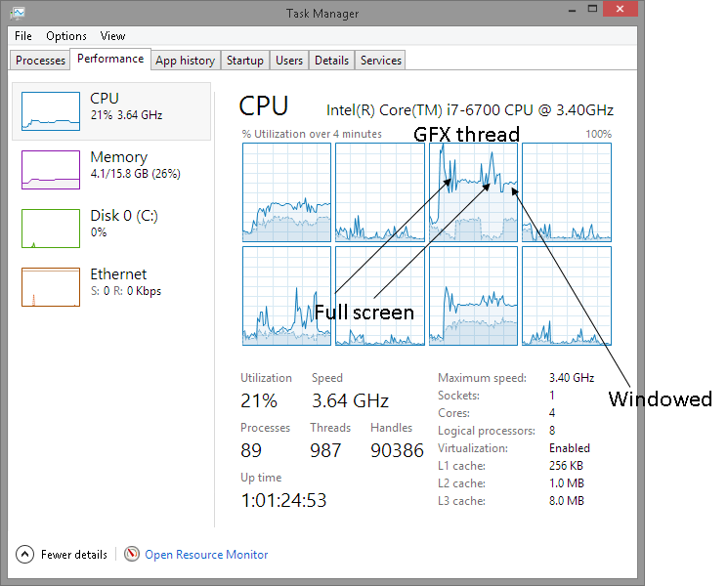
Task: Close the Task Manager window
Action: click(x=620, y=9)
